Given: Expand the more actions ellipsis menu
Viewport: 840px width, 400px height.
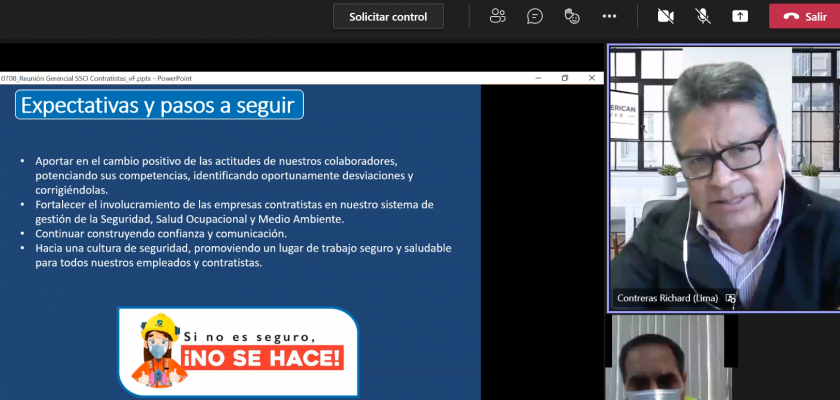Looking at the screenshot, I should [x=609, y=16].
